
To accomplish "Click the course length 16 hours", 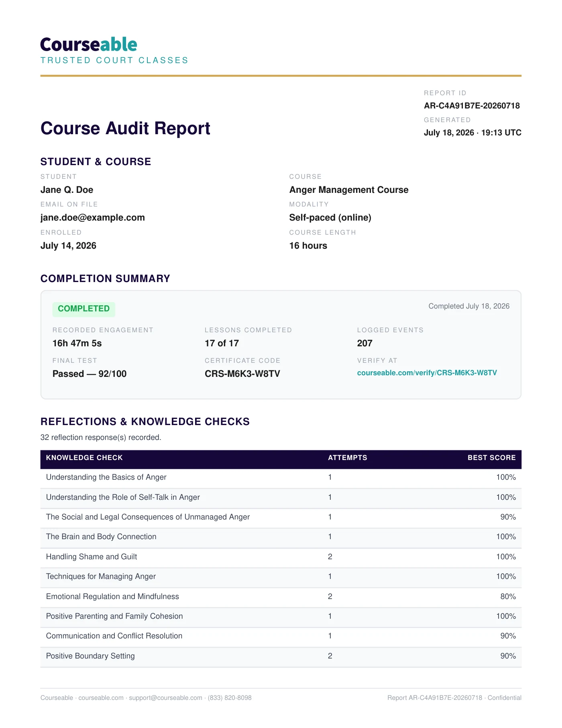I will pyautogui.click(x=308, y=245).
